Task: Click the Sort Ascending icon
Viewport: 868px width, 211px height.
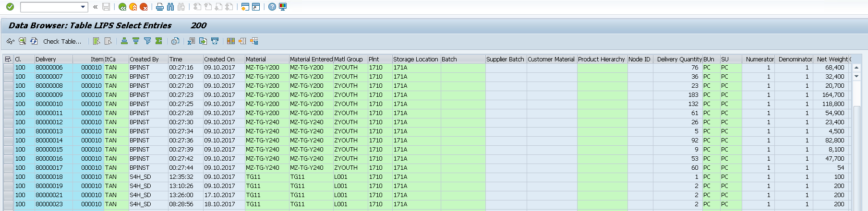Action: point(124,41)
